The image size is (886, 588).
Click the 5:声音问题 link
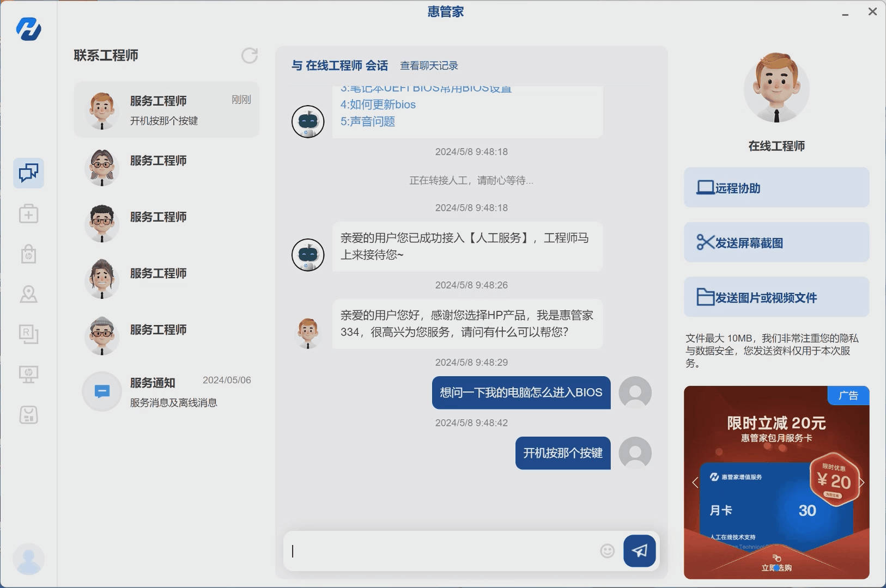[x=368, y=121]
